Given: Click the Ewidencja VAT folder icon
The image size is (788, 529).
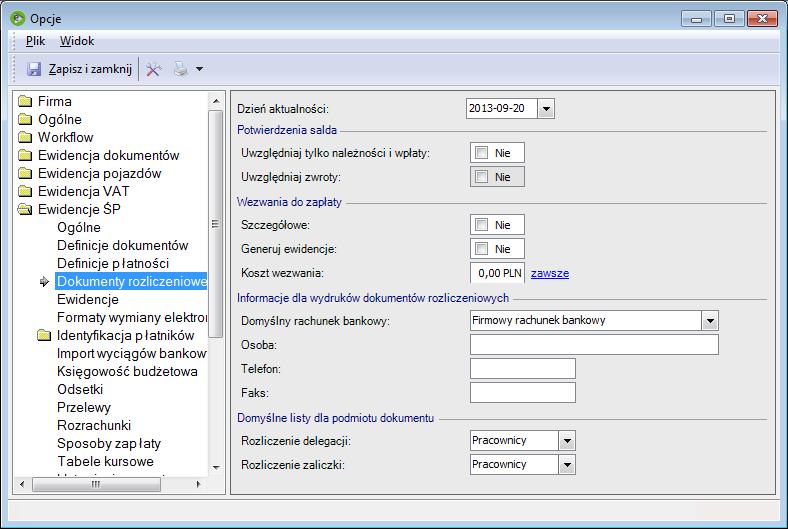Looking at the screenshot, I should pos(25,191).
